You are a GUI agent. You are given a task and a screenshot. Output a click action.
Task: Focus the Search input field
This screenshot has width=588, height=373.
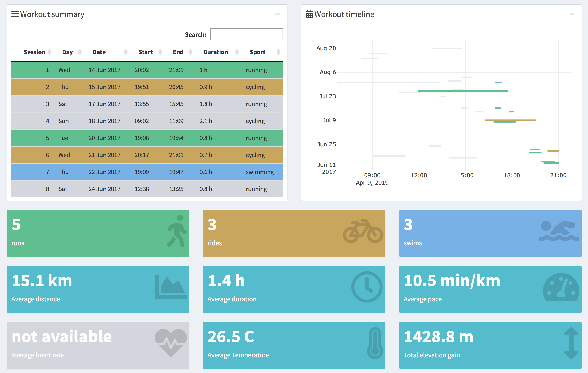(246, 35)
